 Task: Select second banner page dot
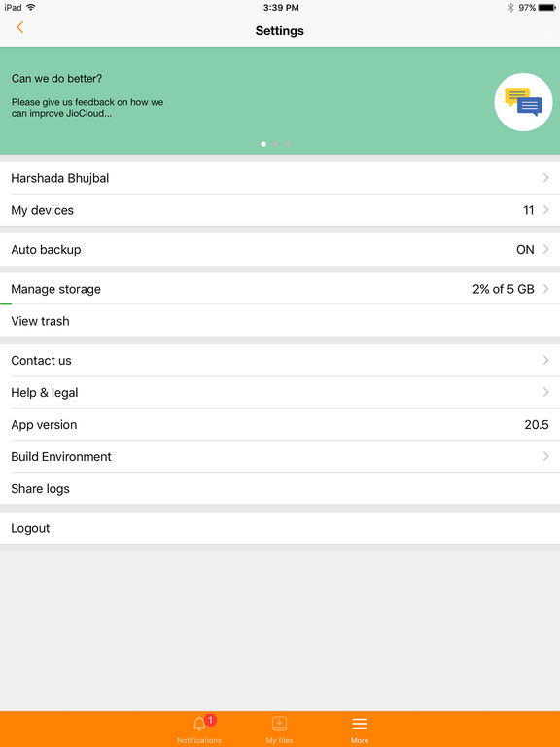tap(275, 144)
